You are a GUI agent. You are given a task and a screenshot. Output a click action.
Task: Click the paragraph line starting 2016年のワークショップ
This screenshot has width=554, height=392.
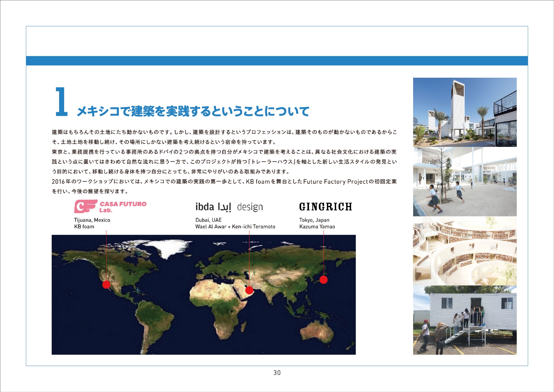coord(224,182)
